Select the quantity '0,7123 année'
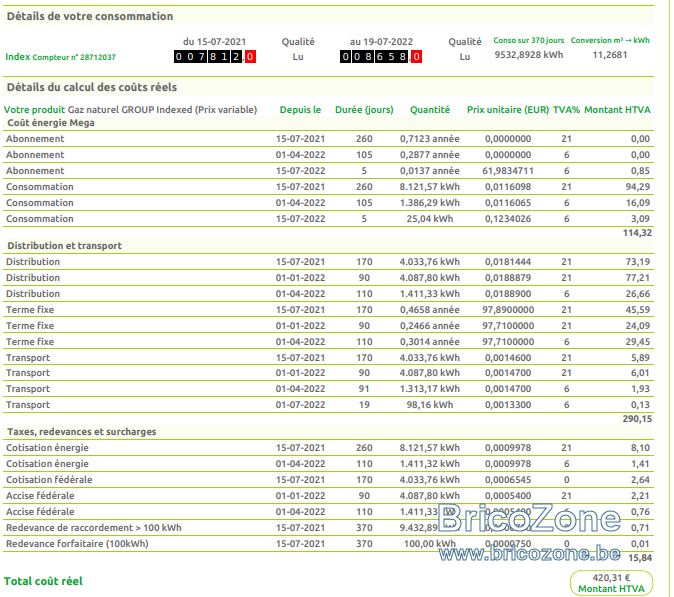Screen dimensions: 674x597 click(430, 139)
